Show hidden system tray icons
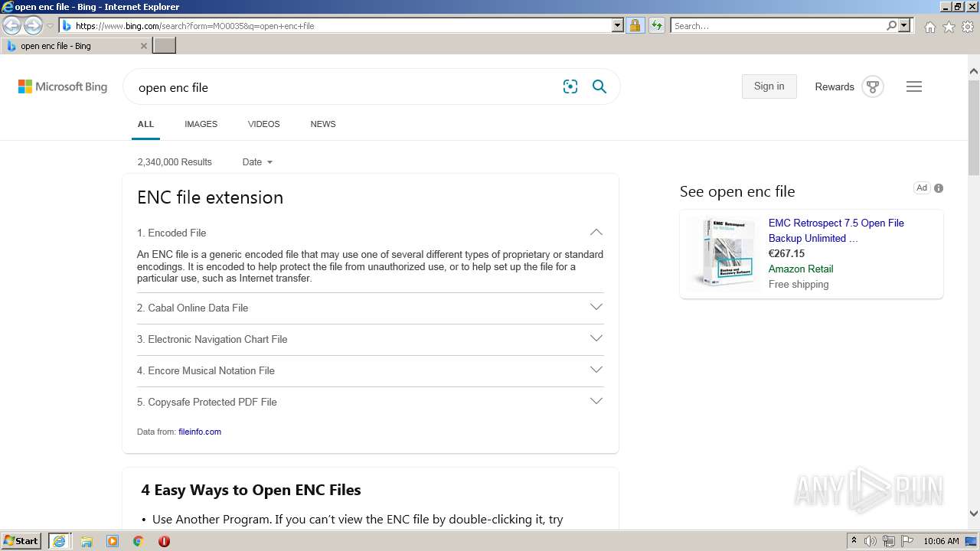The height and width of the screenshot is (551, 980). pyautogui.click(x=854, y=541)
